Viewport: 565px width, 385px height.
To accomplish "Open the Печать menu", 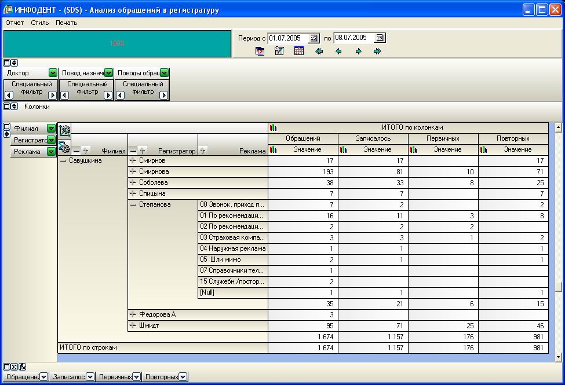I will [x=66, y=22].
